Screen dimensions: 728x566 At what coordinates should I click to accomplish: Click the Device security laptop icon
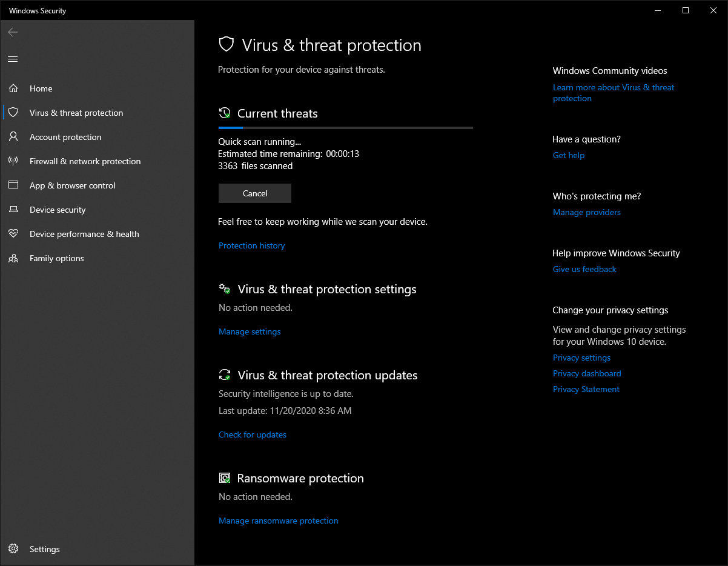[x=13, y=210]
